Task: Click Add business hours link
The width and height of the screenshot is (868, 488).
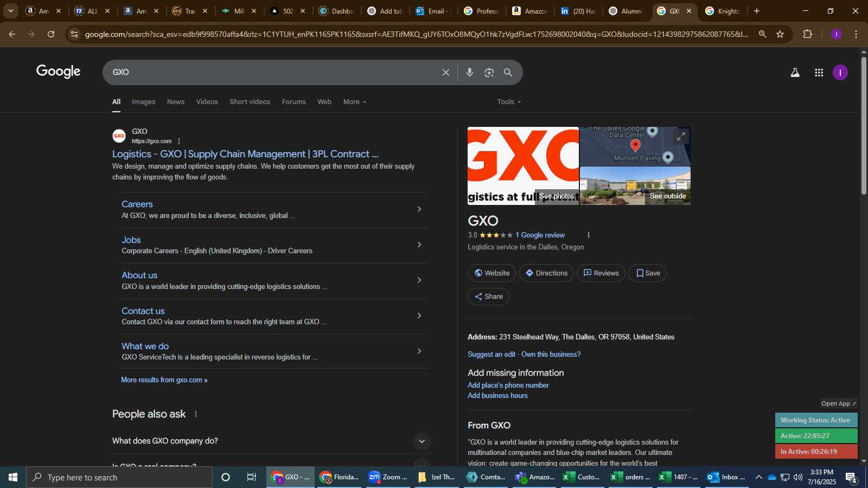Action: point(497,396)
